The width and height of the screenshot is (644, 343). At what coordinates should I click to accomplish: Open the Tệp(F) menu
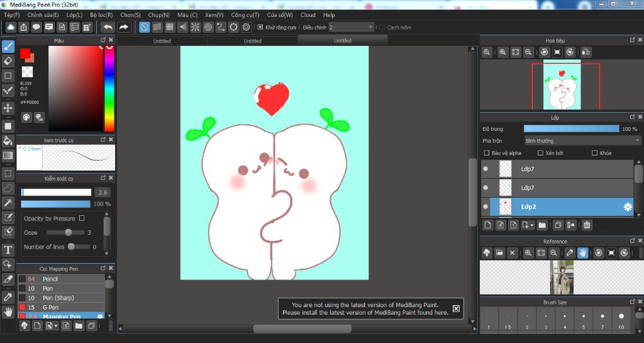tap(11, 14)
